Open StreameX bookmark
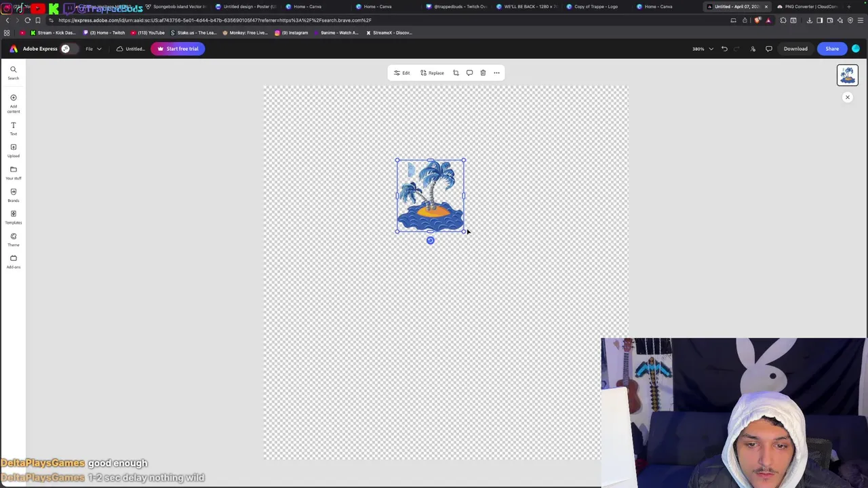This screenshot has height=488, width=868. tap(389, 33)
